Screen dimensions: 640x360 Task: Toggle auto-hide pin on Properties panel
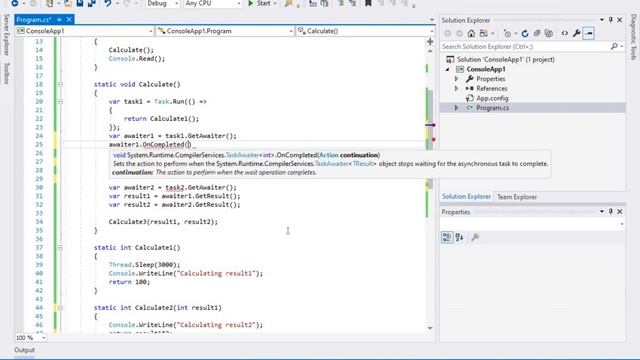click(x=611, y=212)
